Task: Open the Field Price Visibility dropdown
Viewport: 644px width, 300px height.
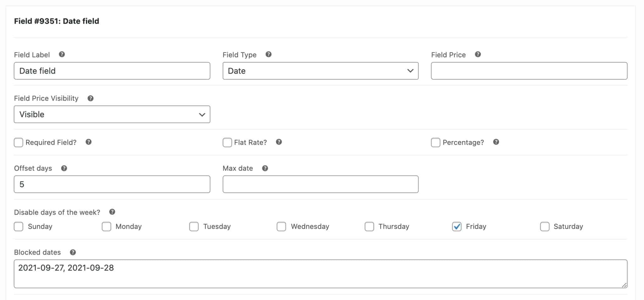Action: click(112, 114)
